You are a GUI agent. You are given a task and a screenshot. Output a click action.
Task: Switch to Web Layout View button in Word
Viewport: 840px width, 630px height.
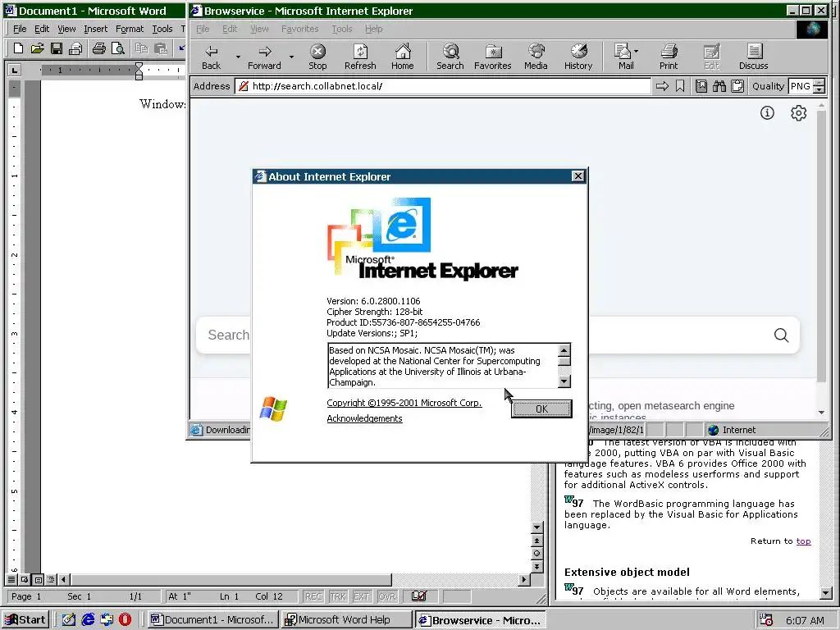pos(25,580)
